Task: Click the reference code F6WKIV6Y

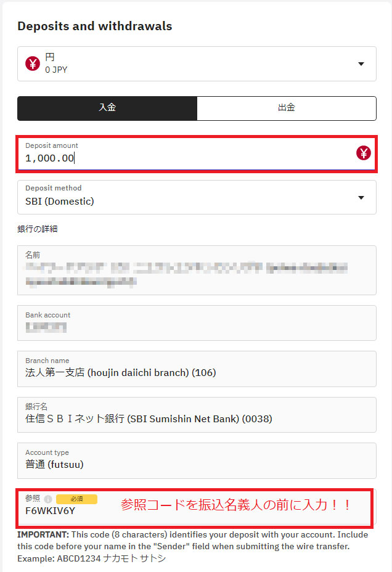Action: pos(50,511)
